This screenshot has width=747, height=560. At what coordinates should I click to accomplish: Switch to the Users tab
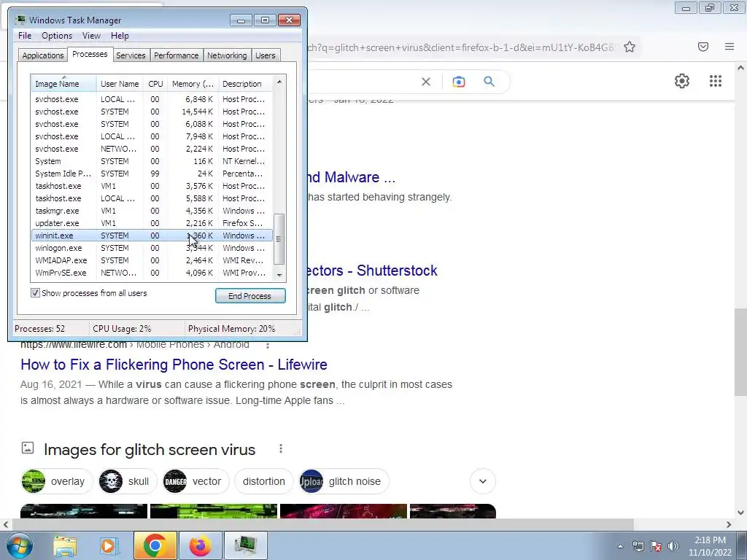pos(266,55)
